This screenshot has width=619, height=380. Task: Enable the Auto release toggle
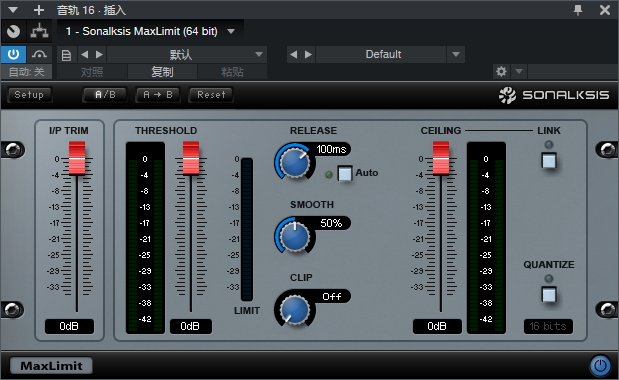pos(345,173)
